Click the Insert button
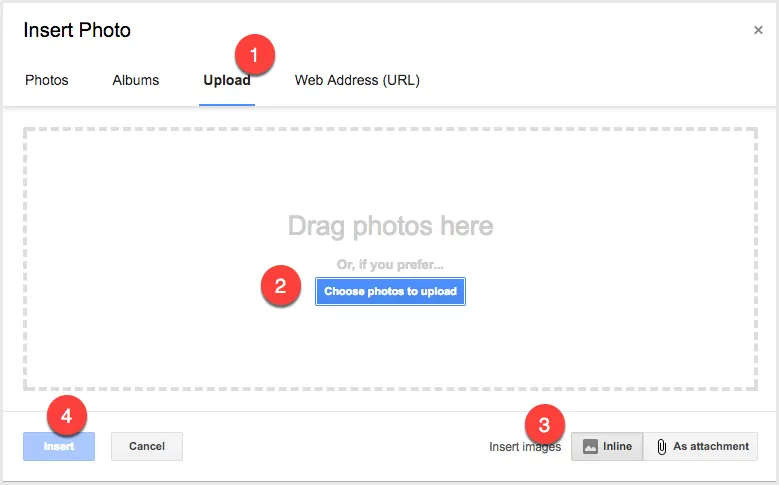This screenshot has height=485, width=779. click(x=59, y=446)
